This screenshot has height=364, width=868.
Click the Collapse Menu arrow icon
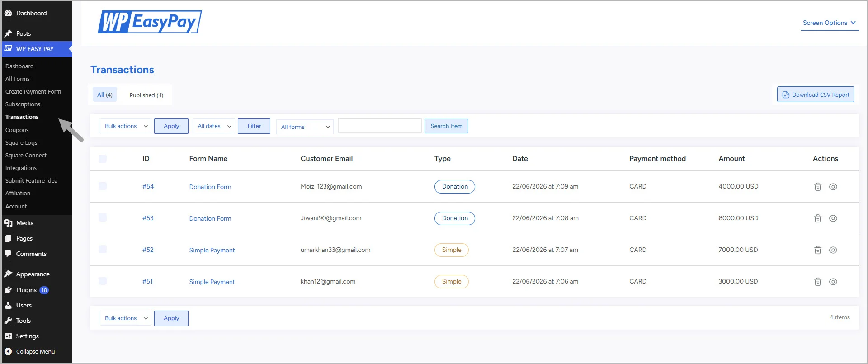tap(8, 351)
